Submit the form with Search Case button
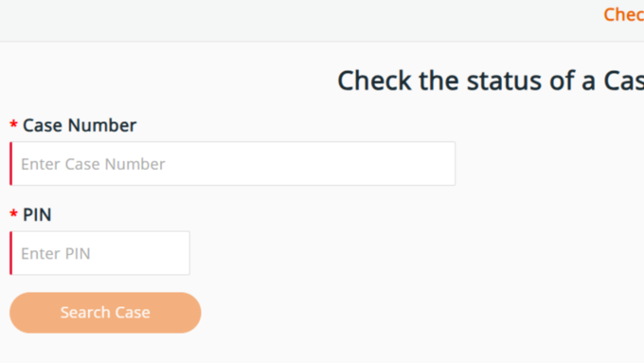This screenshot has width=644, height=363. click(105, 313)
